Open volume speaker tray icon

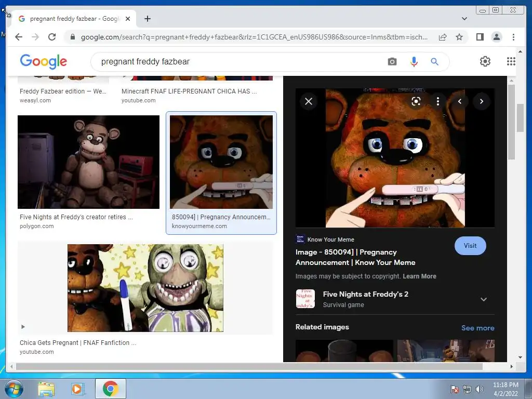(479, 389)
